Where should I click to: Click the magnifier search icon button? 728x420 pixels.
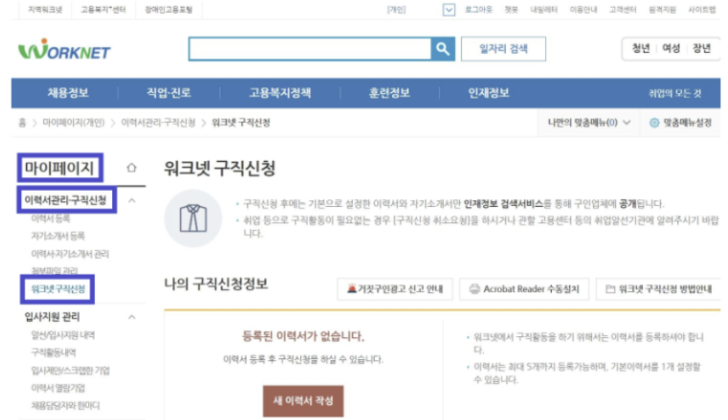[443, 49]
